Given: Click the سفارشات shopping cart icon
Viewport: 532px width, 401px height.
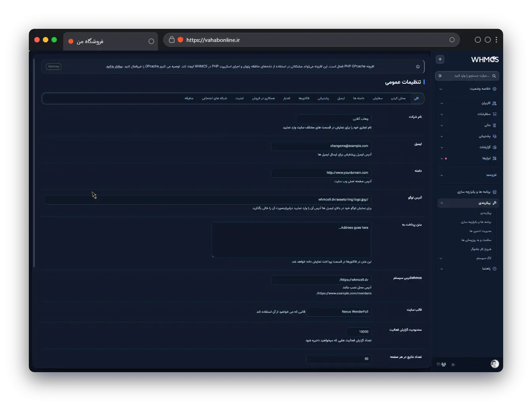Looking at the screenshot, I should pyautogui.click(x=494, y=114).
